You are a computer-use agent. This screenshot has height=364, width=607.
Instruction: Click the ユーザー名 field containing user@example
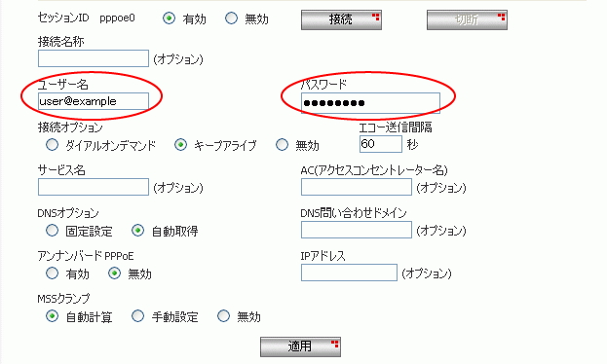pos(94,101)
